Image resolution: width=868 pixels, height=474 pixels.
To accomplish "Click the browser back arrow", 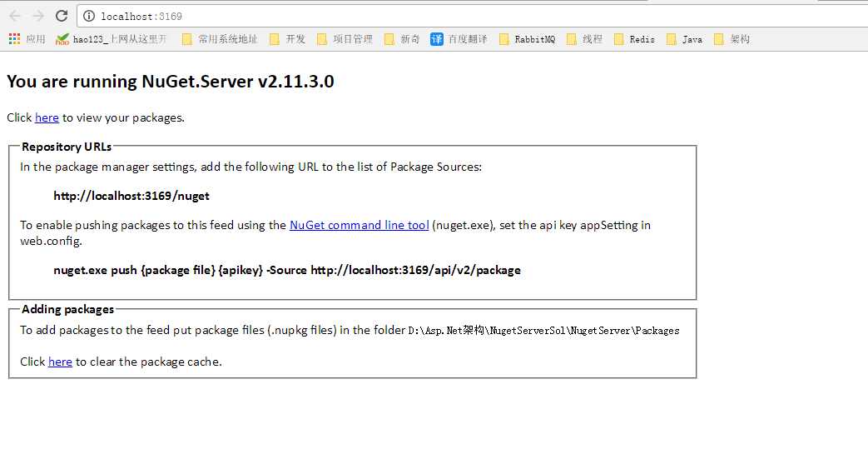I will (x=15, y=16).
